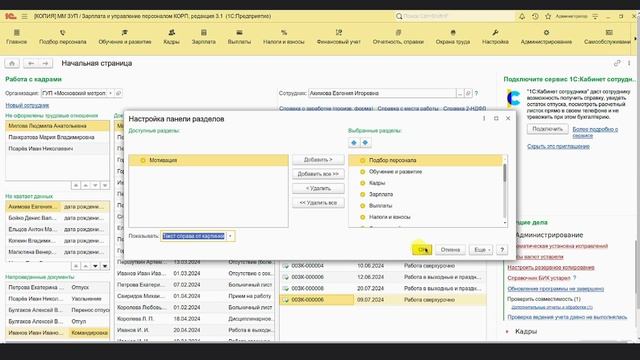Confirm settings with OK button
640x360 pixels.
(x=422, y=249)
